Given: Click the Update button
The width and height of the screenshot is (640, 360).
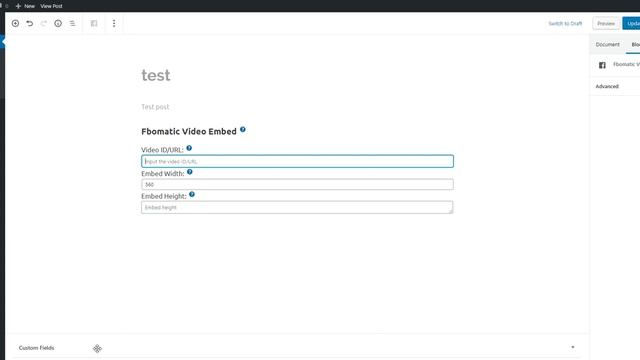Looking at the screenshot, I should (x=631, y=24).
